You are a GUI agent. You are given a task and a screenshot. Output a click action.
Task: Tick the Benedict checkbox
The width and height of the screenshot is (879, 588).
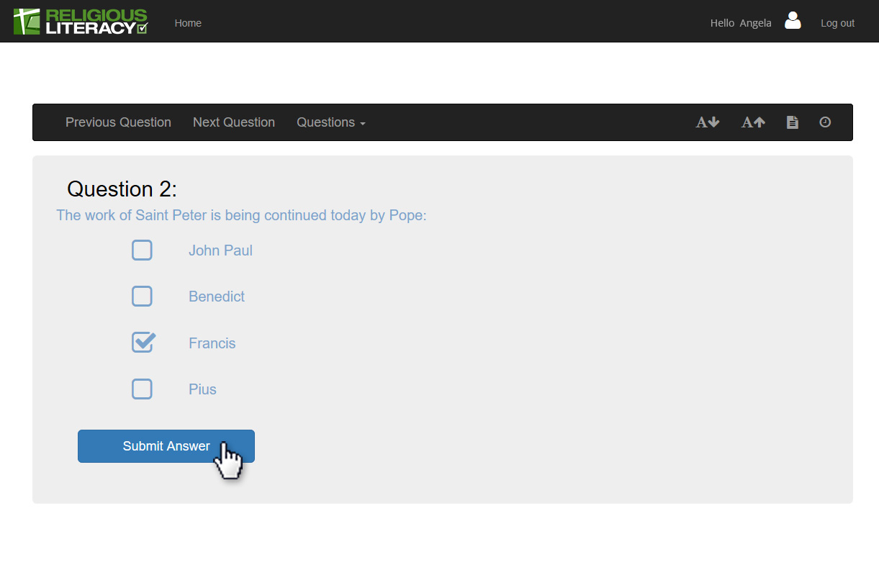(x=142, y=297)
